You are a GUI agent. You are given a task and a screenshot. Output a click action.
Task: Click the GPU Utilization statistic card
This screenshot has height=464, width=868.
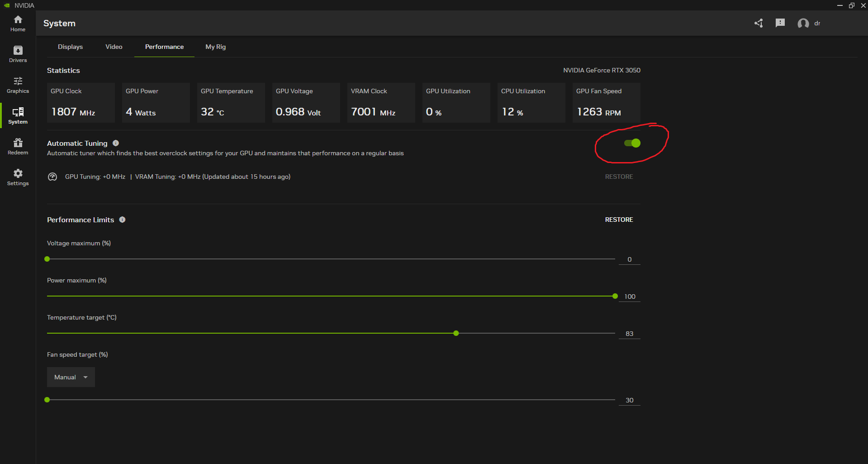(456, 103)
